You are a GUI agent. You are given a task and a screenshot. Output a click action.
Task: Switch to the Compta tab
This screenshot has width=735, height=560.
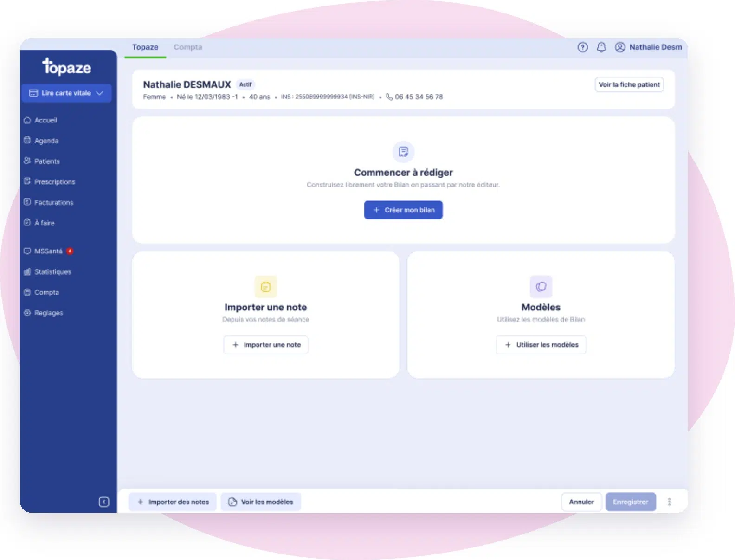[188, 47]
